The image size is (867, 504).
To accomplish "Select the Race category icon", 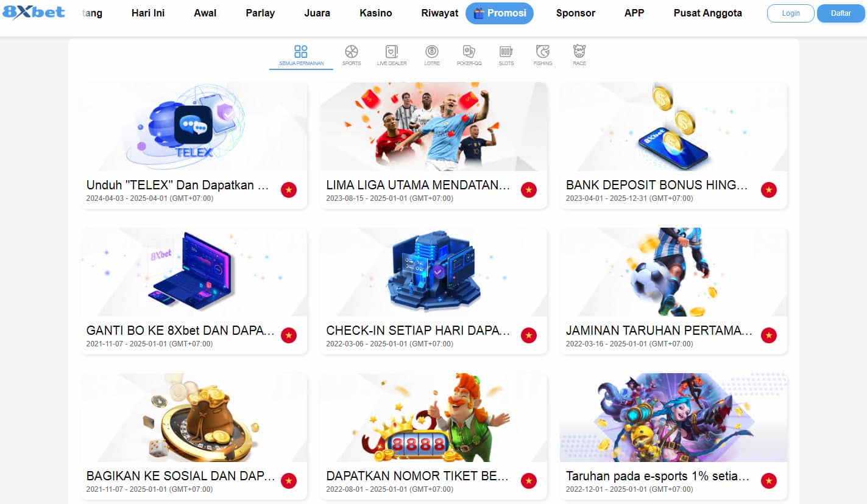I will [x=579, y=52].
